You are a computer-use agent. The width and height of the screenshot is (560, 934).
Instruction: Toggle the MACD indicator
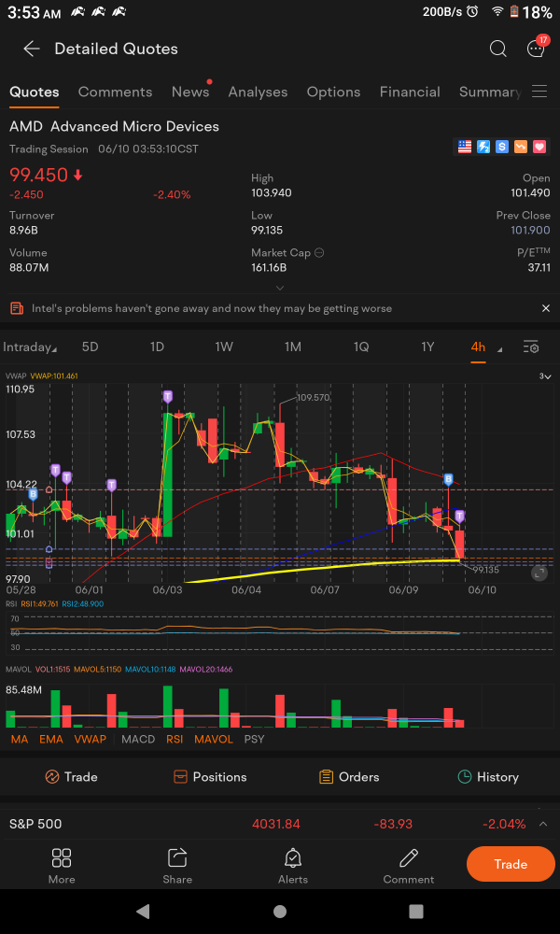[137, 739]
